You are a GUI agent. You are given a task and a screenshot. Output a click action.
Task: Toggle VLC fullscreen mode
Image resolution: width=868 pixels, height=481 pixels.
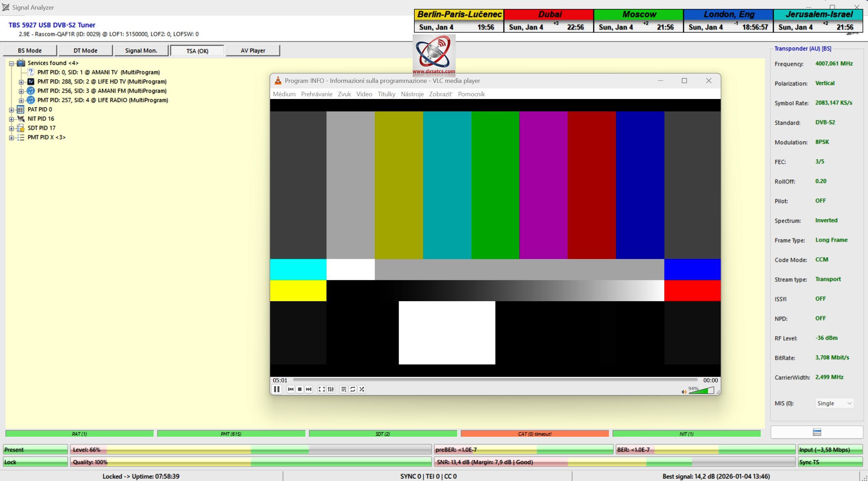click(321, 389)
